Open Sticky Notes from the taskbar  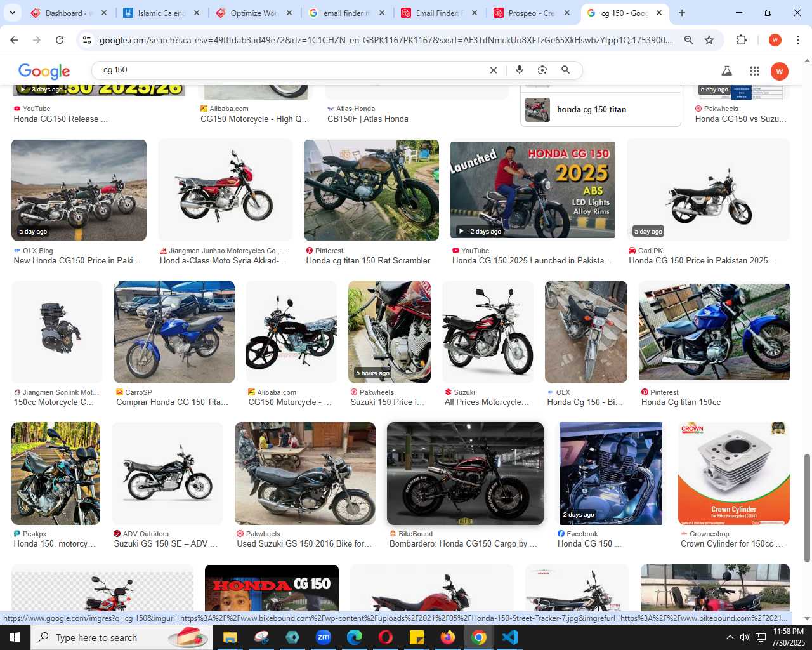(417, 637)
